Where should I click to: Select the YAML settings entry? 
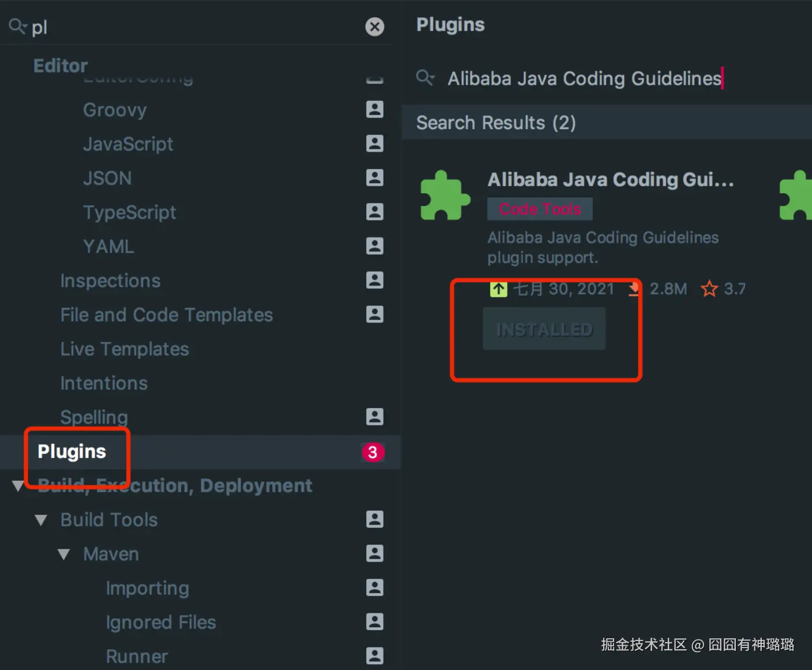[x=108, y=246]
